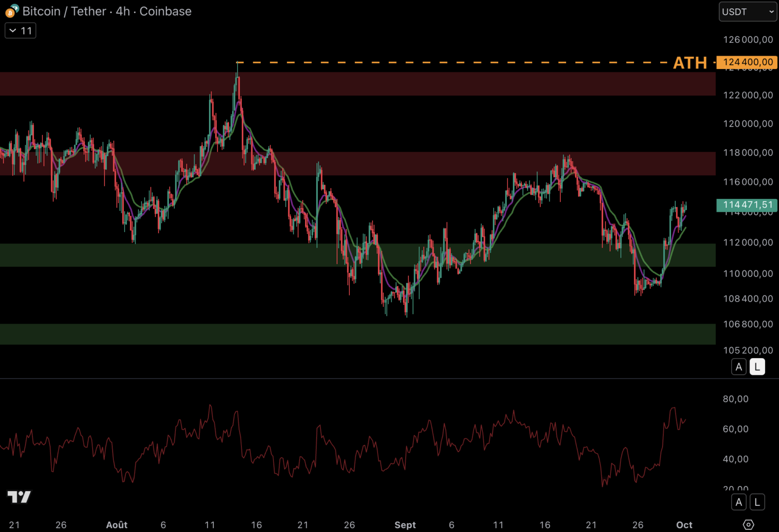Viewport: 779px width, 532px height.
Task: Click the Oct label on time axis
Action: tap(684, 525)
